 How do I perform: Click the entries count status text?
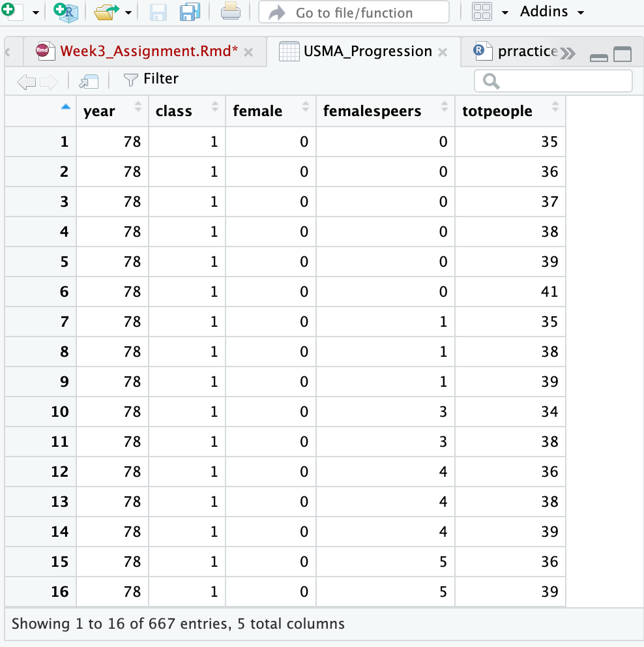(178, 624)
